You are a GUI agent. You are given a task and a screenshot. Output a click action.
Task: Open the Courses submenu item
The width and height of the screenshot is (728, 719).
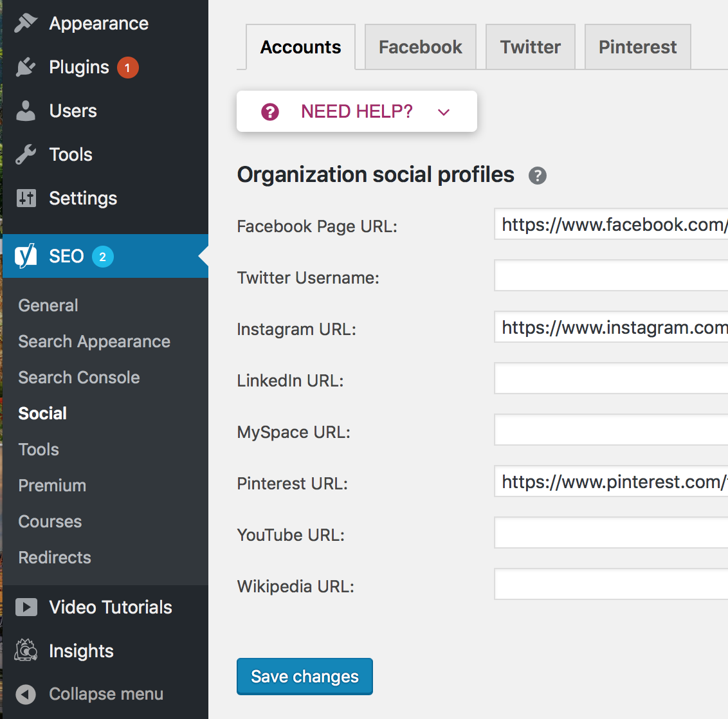[x=50, y=522]
